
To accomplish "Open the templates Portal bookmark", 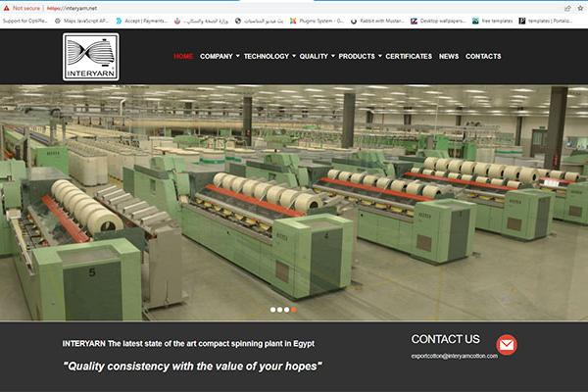I will [x=546, y=21].
